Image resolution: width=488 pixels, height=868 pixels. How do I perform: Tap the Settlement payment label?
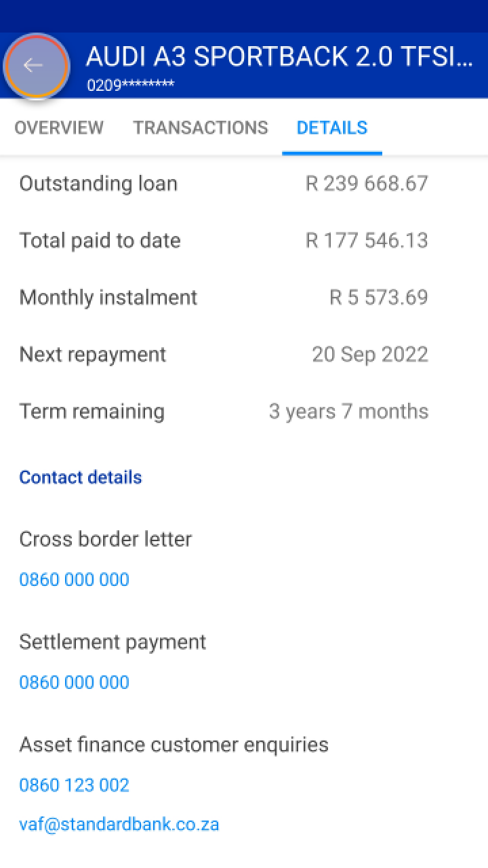[113, 642]
